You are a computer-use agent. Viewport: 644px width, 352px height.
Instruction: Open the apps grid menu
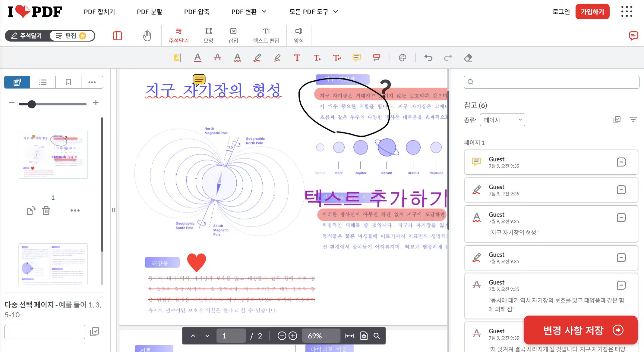click(x=627, y=11)
